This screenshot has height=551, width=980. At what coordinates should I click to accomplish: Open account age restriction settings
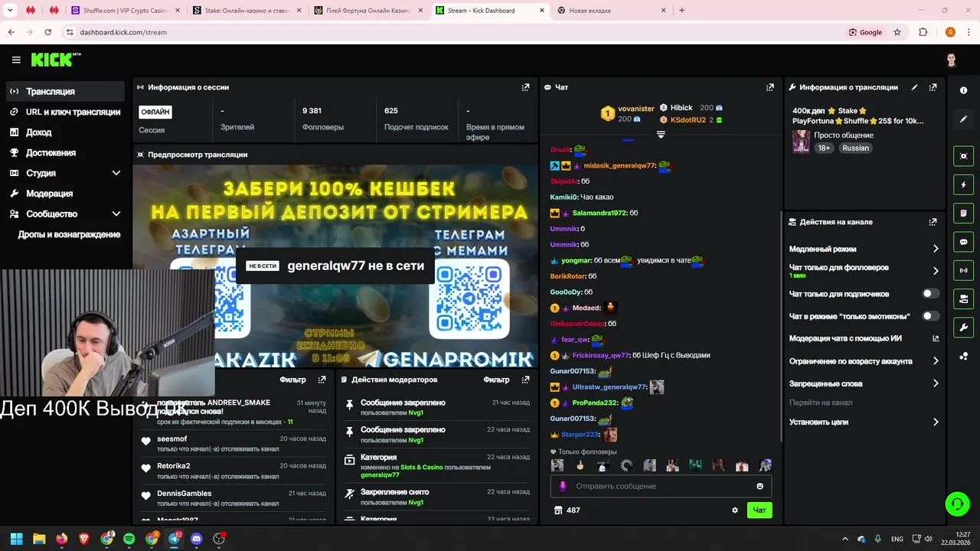pos(864,361)
